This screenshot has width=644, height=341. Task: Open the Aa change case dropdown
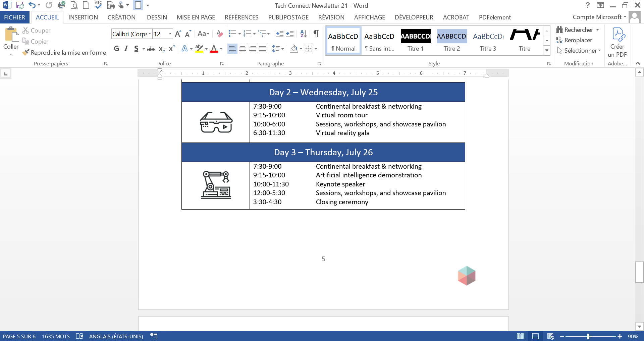click(x=203, y=34)
